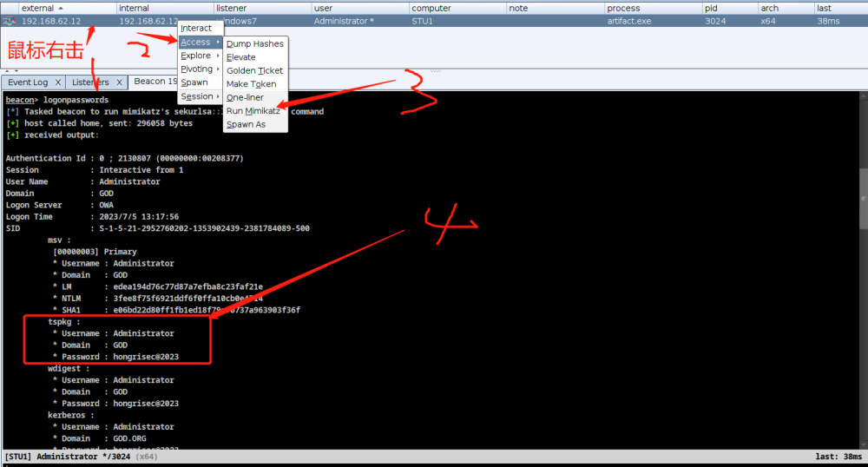
Task: Expand the Explore submenu
Action: coord(200,56)
